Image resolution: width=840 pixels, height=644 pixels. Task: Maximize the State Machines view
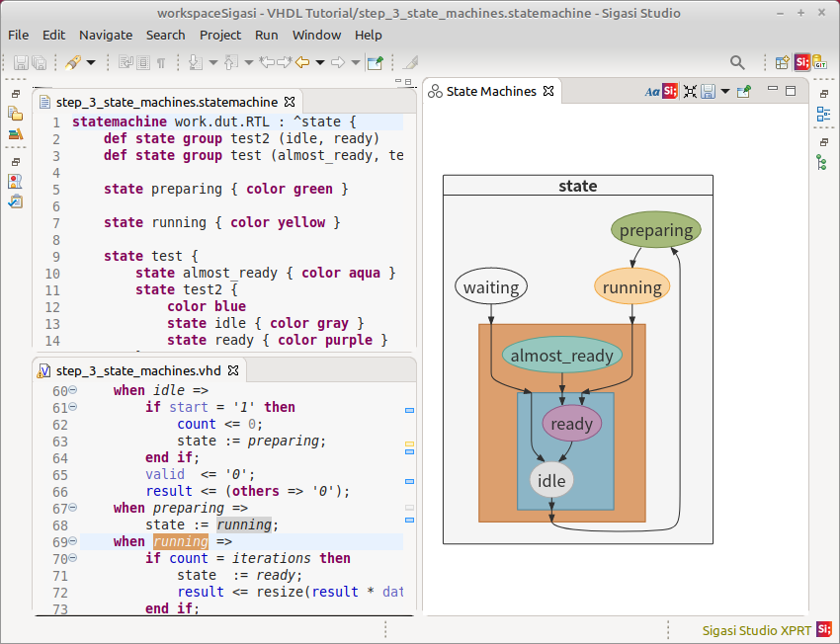click(791, 91)
